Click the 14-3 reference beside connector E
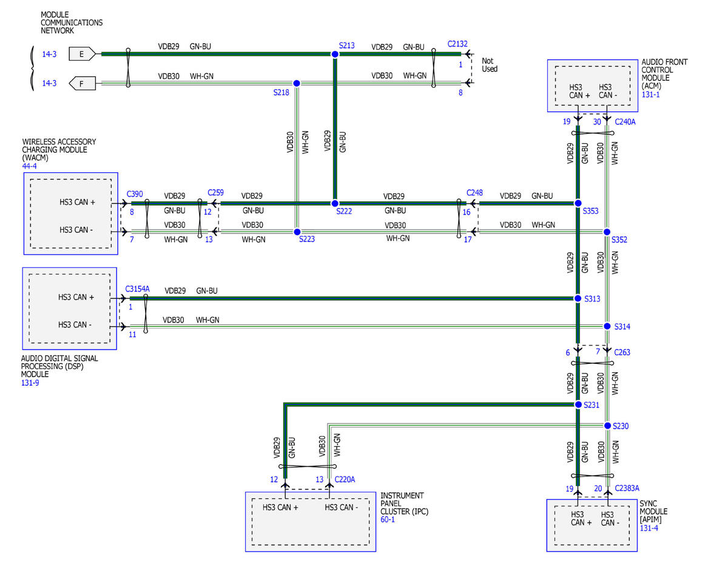Screen dimensions: 728x562 click(x=49, y=54)
